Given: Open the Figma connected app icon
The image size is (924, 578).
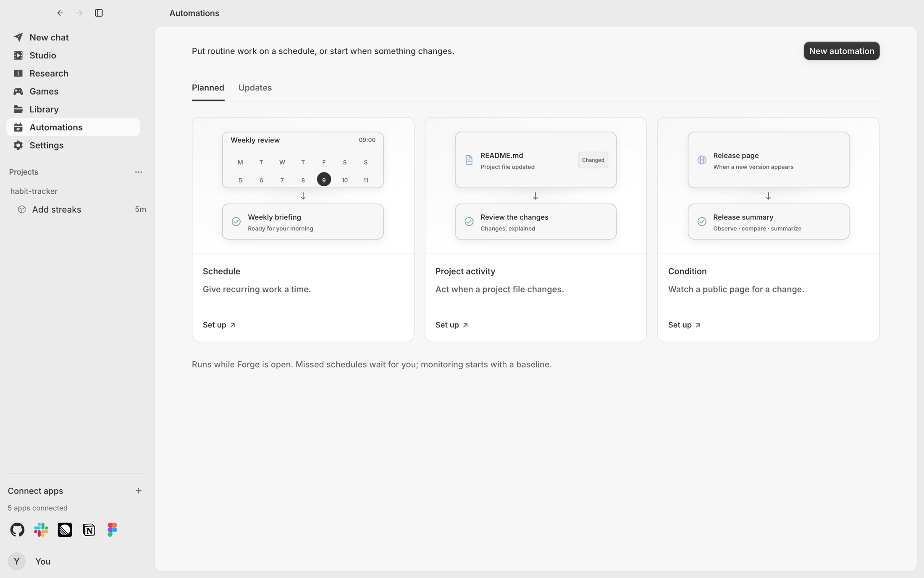Looking at the screenshot, I should coord(112,530).
